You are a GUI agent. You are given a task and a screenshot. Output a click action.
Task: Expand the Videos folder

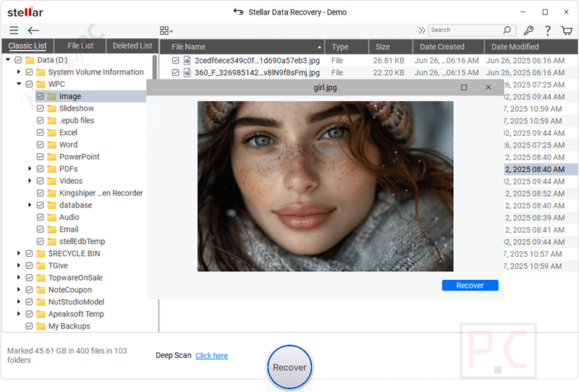(30, 181)
